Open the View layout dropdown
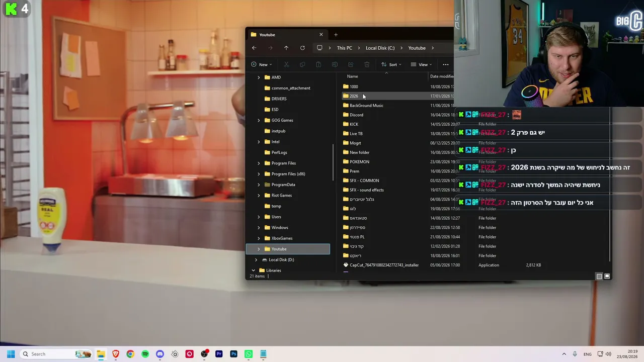Viewport: 644px width, 362px height. pyautogui.click(x=422, y=64)
